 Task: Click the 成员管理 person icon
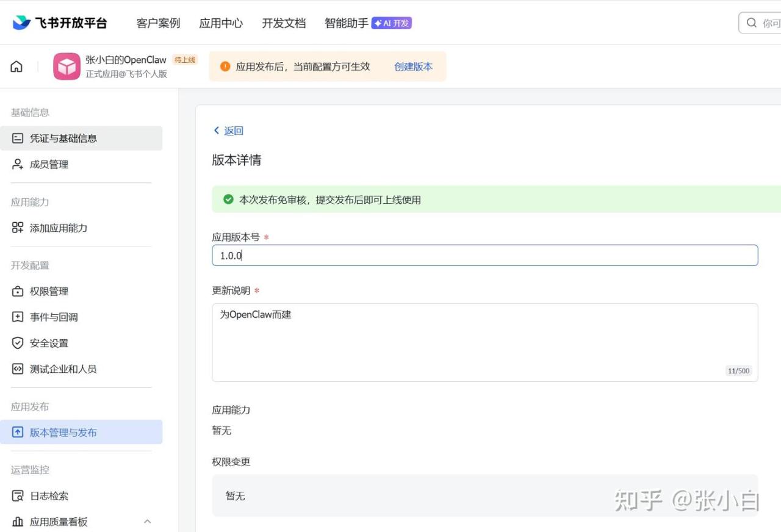[18, 164]
